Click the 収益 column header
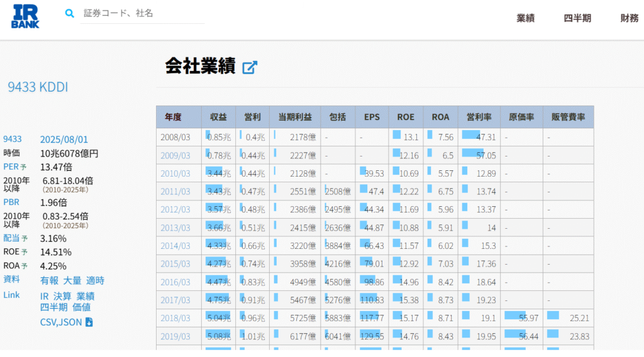 pos(218,117)
